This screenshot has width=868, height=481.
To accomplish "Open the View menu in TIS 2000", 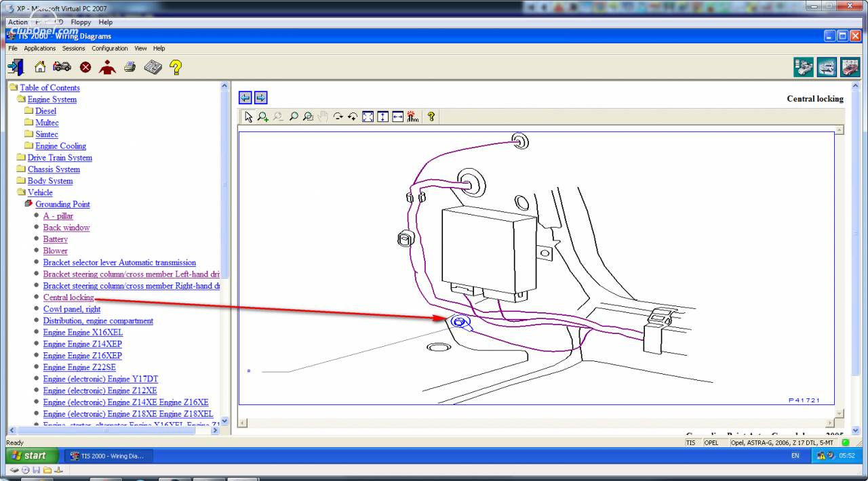I will pos(140,48).
